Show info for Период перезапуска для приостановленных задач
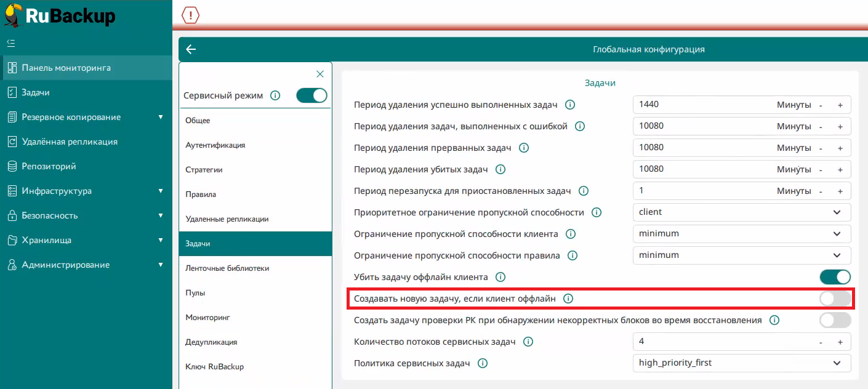Screen dimensions: 868x389 584,191
